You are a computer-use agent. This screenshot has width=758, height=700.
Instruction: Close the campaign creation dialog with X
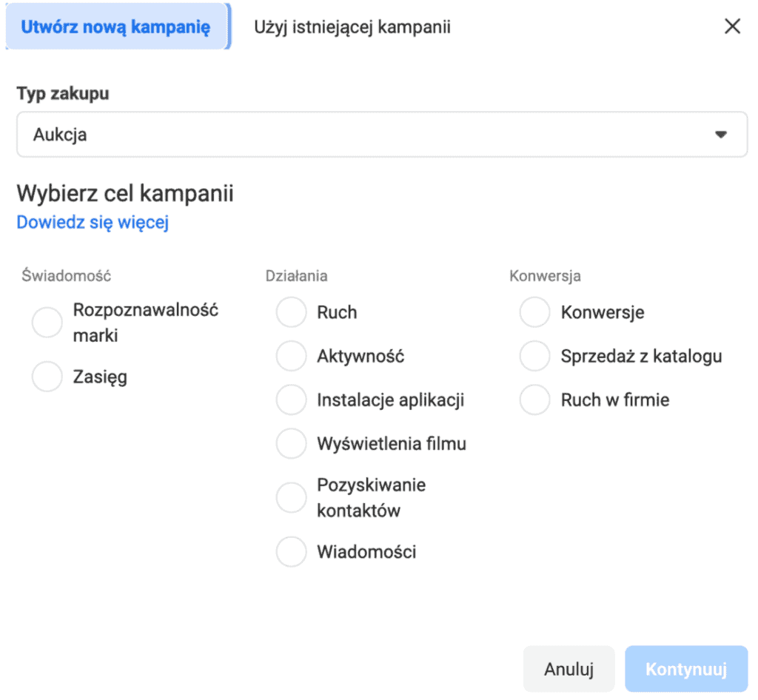(731, 27)
